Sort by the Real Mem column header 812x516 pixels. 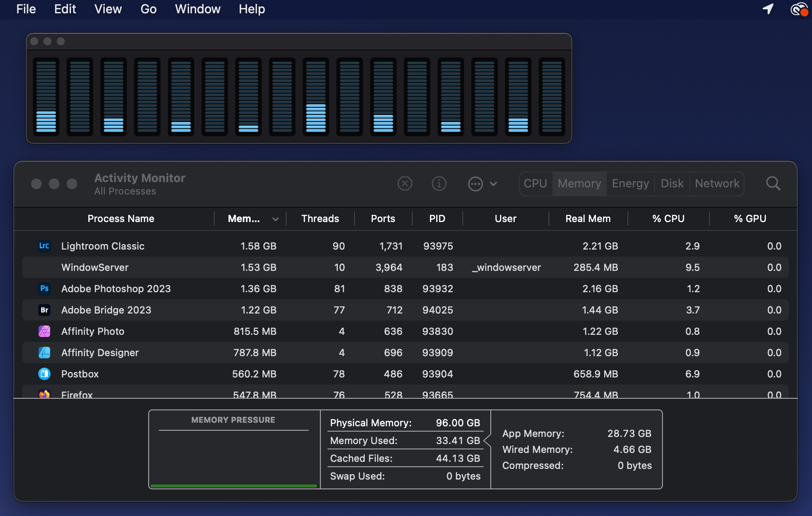[588, 218]
